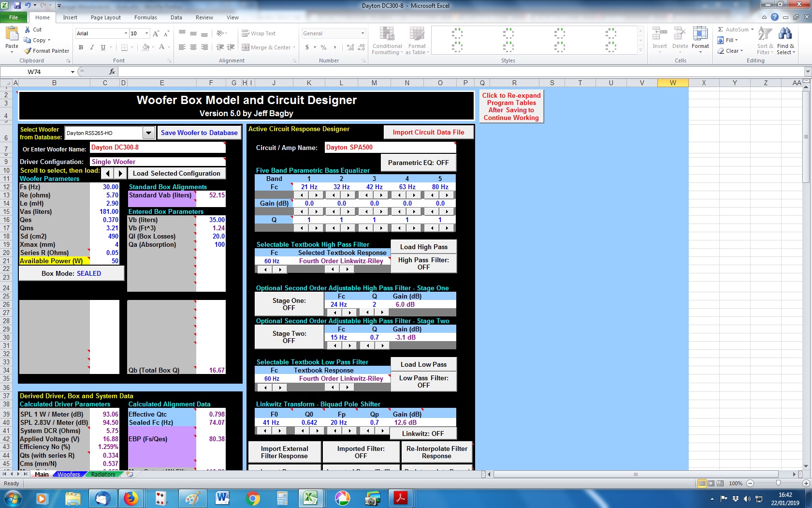Click zoom out minus button
Image resolution: width=812 pixels, height=508 pixels.
pyautogui.click(x=750, y=483)
